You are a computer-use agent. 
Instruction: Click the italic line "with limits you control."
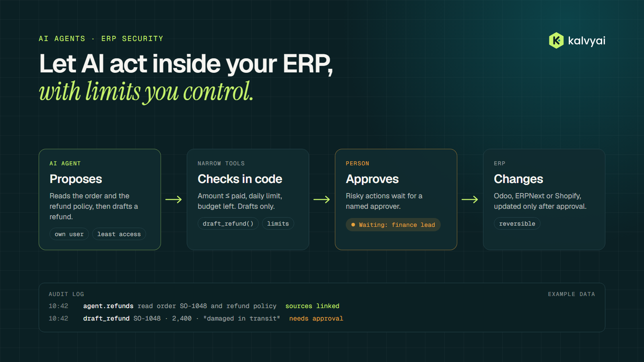(x=146, y=92)
